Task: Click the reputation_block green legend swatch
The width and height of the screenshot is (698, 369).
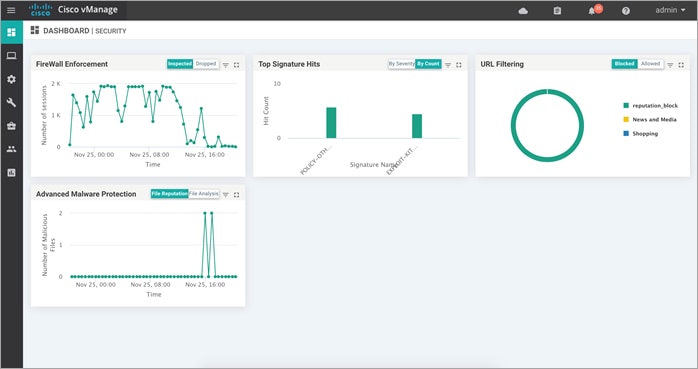Action: (626, 105)
